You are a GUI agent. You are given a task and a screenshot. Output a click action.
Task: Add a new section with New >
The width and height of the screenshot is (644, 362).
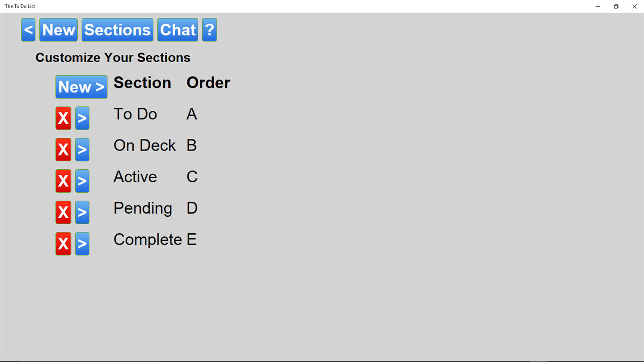click(x=81, y=87)
